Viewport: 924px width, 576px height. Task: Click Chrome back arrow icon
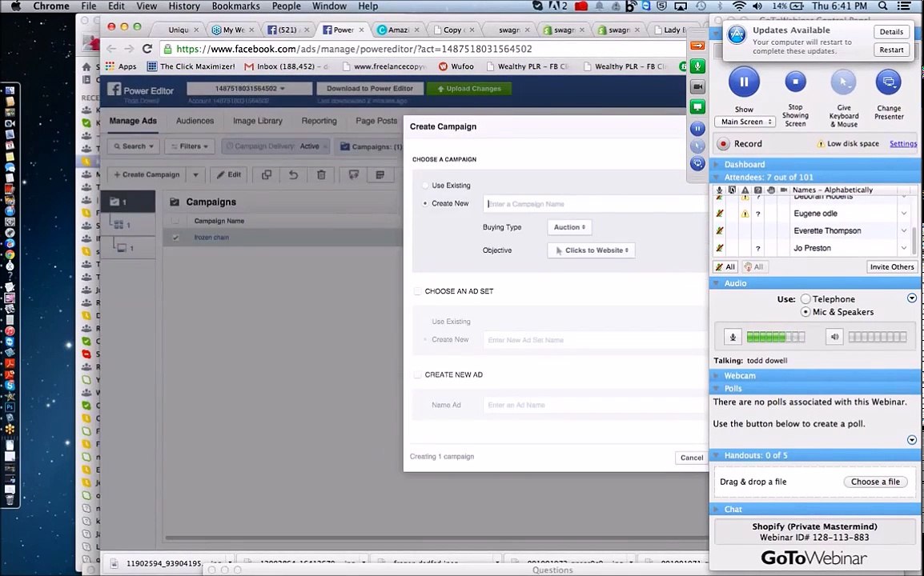point(111,49)
